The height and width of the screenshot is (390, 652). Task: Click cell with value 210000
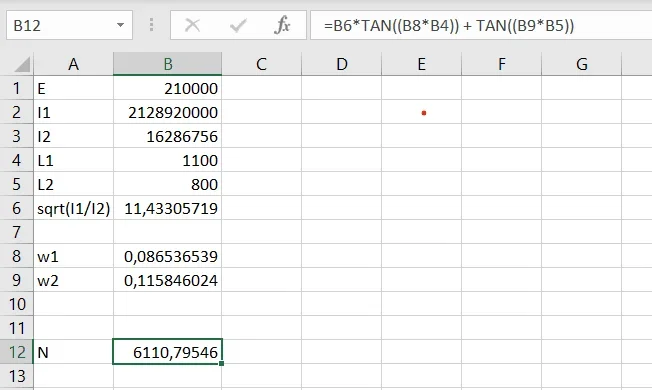tap(168, 88)
